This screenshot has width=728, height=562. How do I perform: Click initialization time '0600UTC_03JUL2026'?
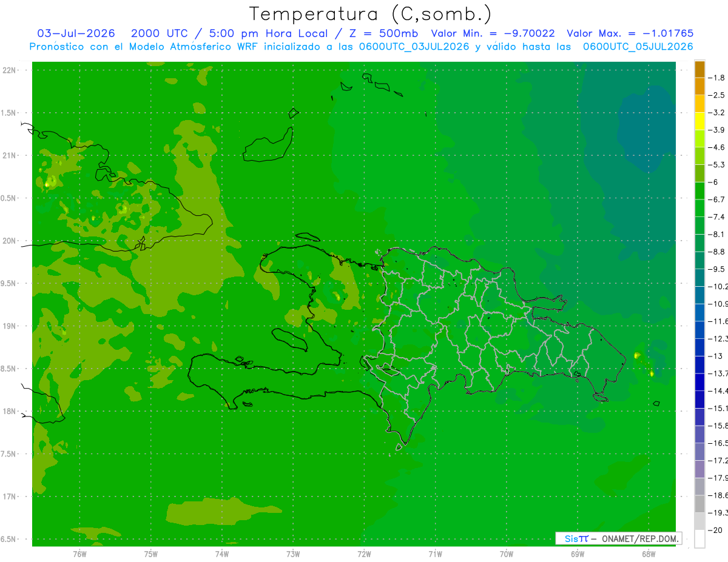[414, 46]
